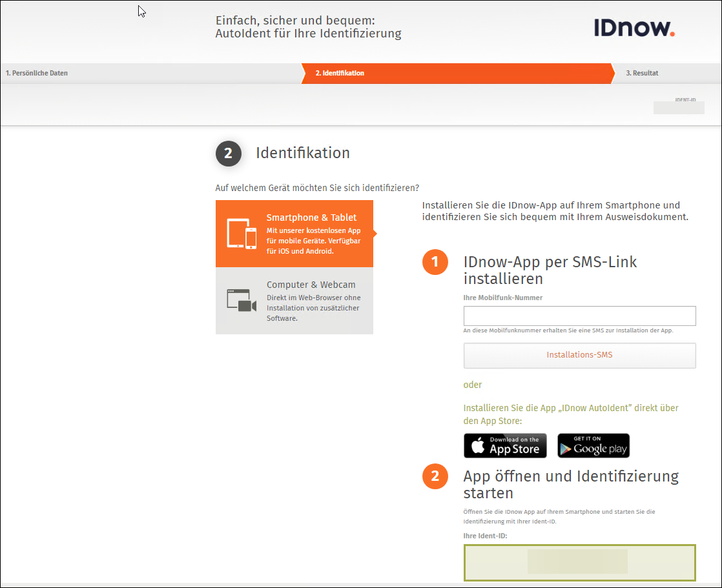Open the Apple App Store download badge
Image resolution: width=722 pixels, height=588 pixels.
pyautogui.click(x=505, y=445)
